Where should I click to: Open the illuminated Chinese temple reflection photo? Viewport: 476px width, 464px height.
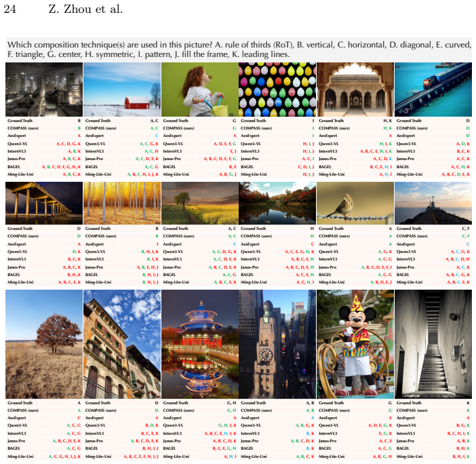click(x=200, y=344)
